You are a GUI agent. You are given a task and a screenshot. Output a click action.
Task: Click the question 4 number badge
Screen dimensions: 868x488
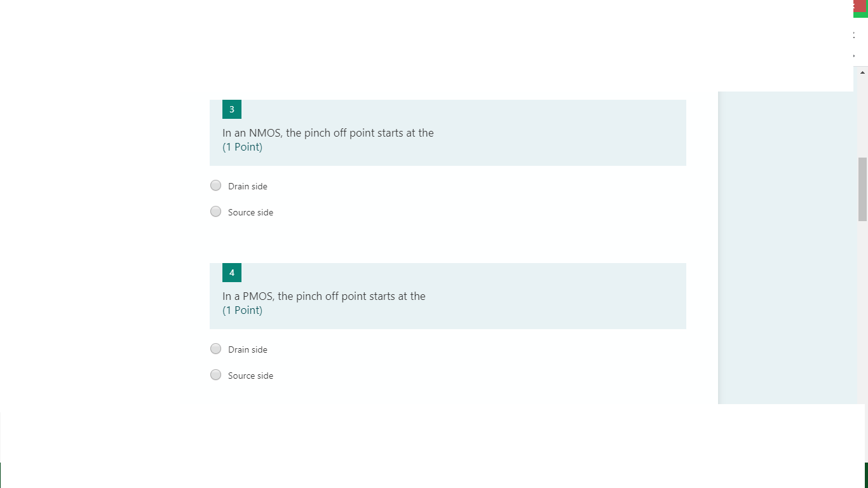231,272
